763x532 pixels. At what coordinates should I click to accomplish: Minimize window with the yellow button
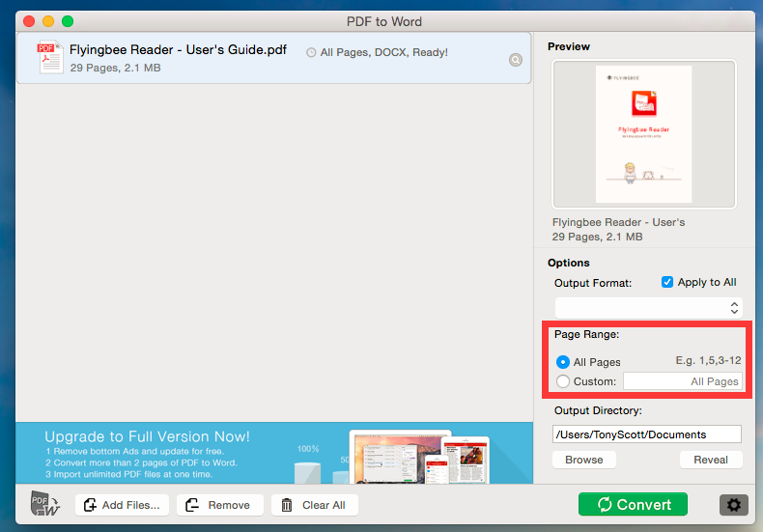click(48, 21)
